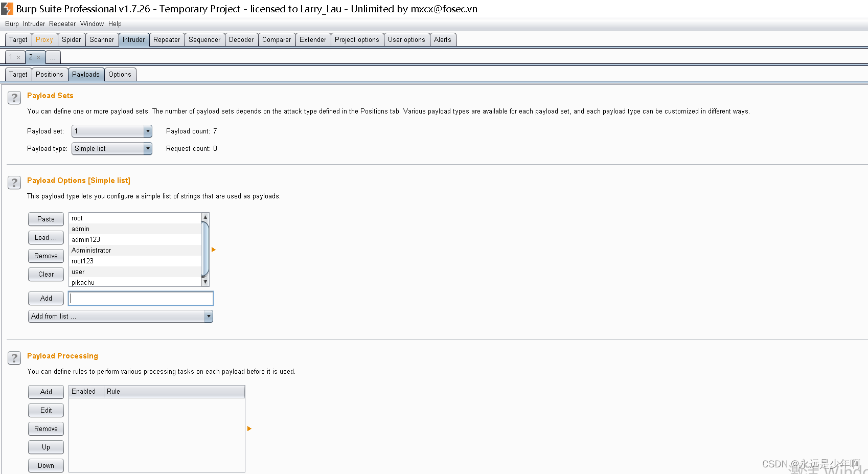
Task: Select the 'pikachu' payload entry
Action: click(x=135, y=282)
